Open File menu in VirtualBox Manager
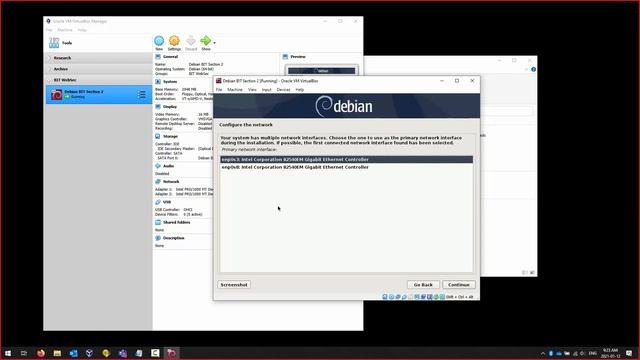The height and width of the screenshot is (360, 640). 49,30
